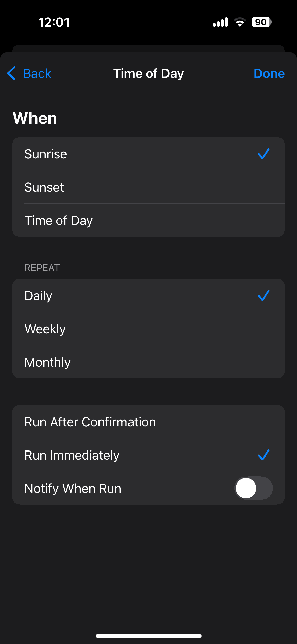Tap the battery level indicator
297x644 pixels.
point(261,22)
